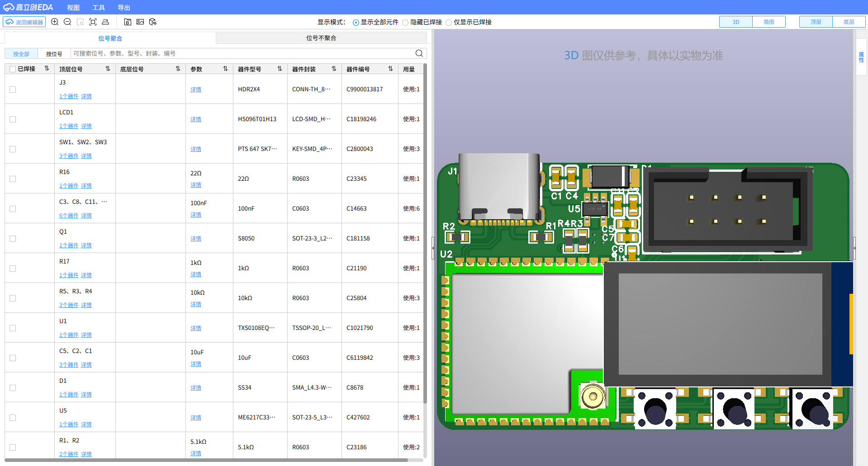Toggle the header 已焊接 select-all checkbox
Screen dimensions: 868x466
(x=13, y=69)
